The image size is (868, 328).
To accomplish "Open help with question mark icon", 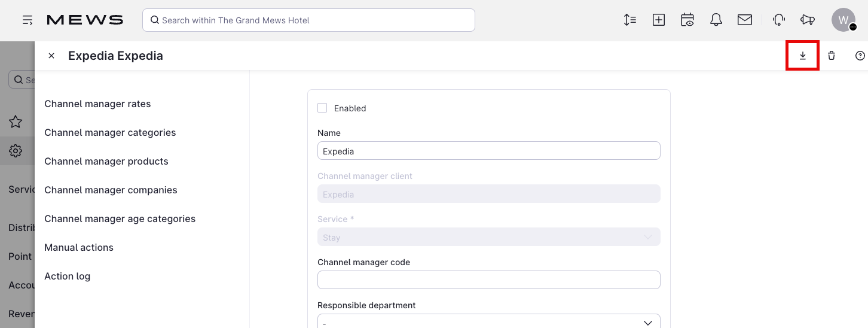I will 860,56.
